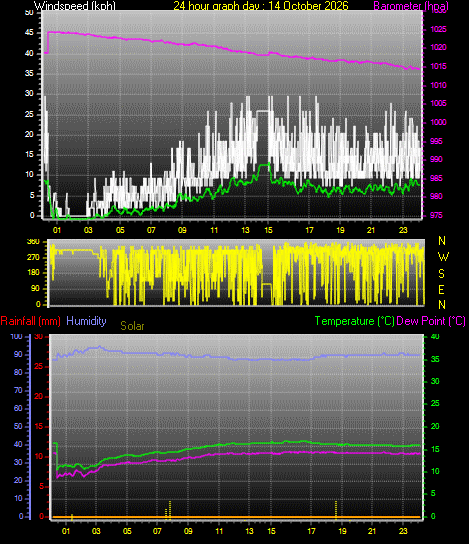Click the barometer step-up at graph start
469x544 pixels.
pyautogui.click(x=48, y=43)
